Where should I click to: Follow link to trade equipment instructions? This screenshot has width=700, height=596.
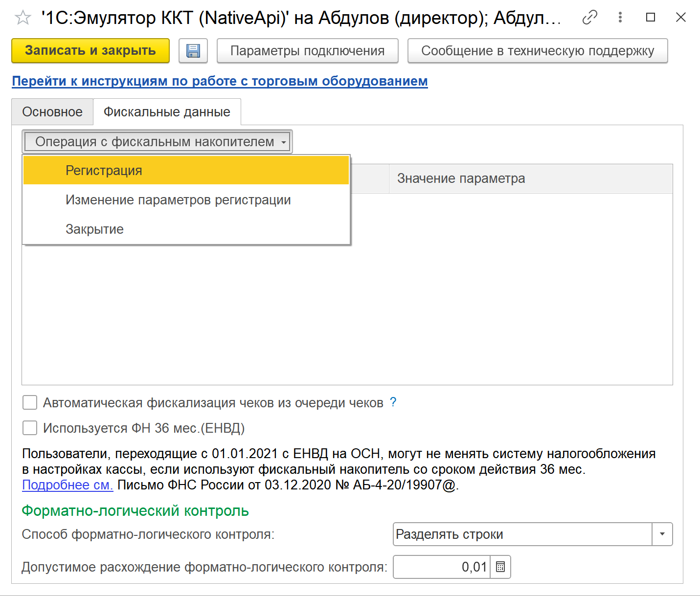tap(220, 81)
